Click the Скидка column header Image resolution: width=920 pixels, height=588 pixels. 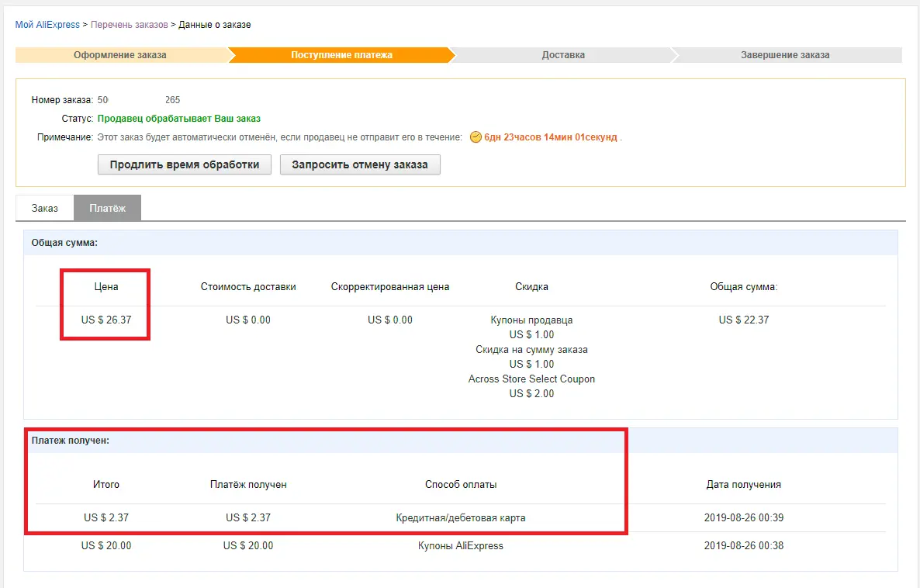point(531,287)
